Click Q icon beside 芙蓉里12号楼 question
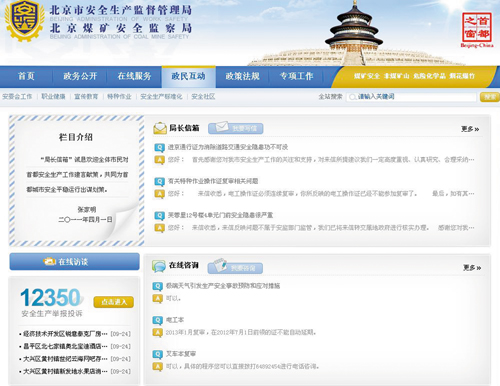 [x=159, y=215]
